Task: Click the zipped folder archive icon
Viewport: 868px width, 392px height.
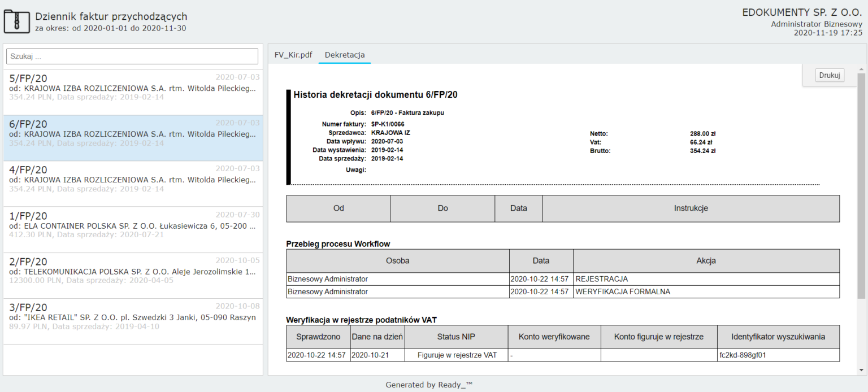Action: tap(17, 22)
